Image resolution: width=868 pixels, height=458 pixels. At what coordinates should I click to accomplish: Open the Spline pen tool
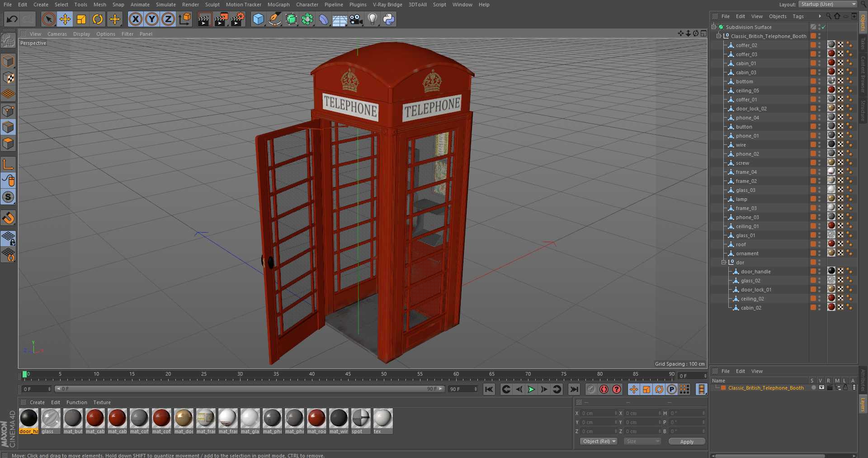274,19
